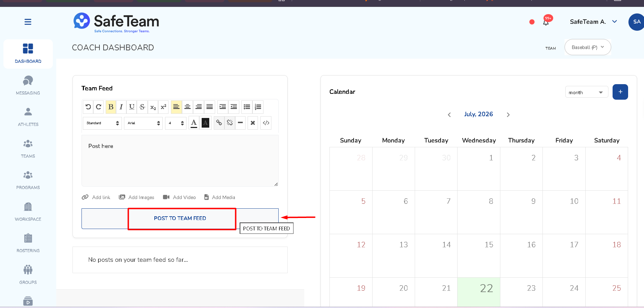Select July 15 in the calendar
This screenshot has width=644, height=308.
[x=479, y=256]
